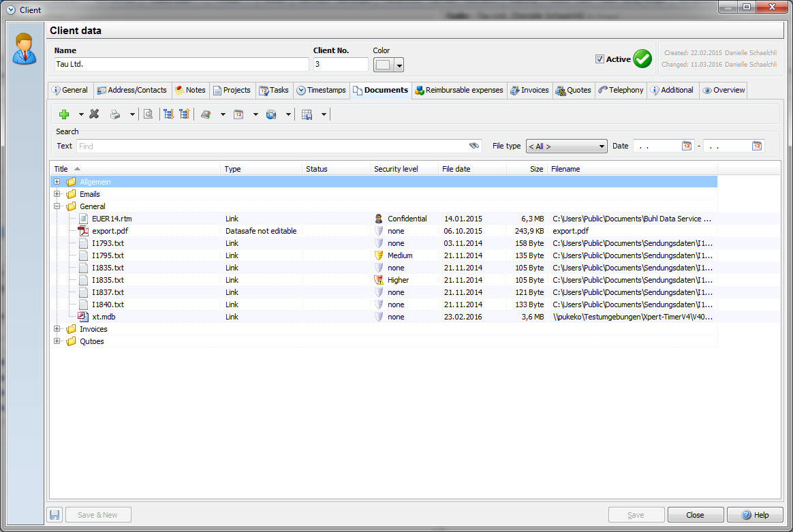Screen dimensions: 793x532
Task: Click the printer icon in toolbar
Action: [x=115, y=114]
